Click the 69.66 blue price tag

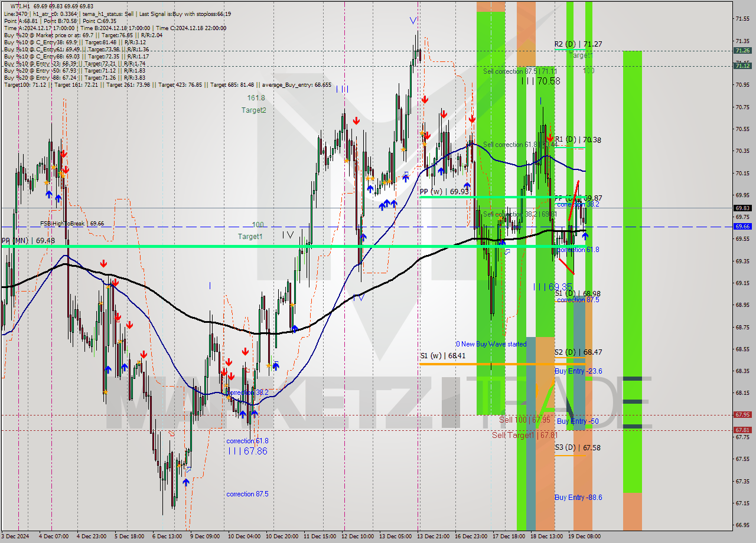tap(742, 226)
